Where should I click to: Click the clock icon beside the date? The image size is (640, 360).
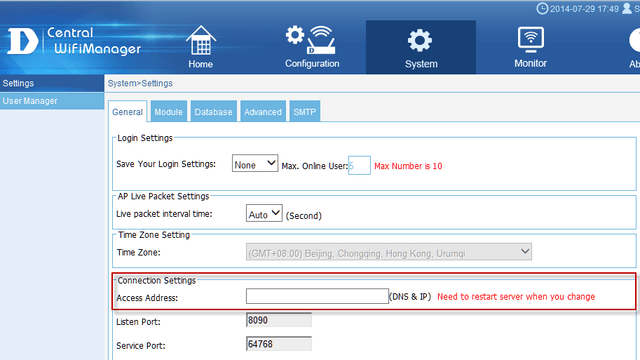(x=542, y=8)
